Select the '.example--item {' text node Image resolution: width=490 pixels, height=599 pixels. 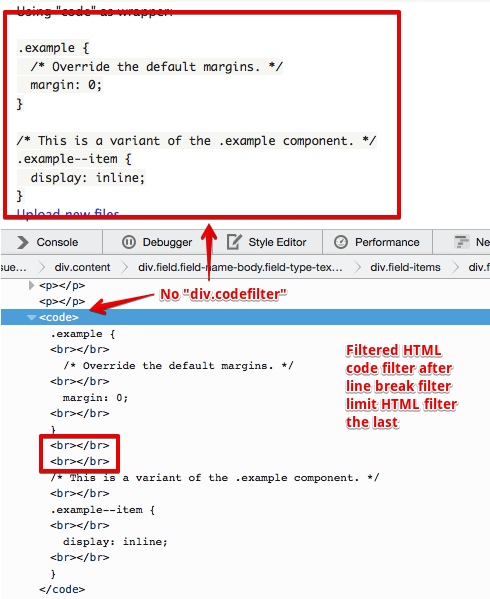(103, 510)
